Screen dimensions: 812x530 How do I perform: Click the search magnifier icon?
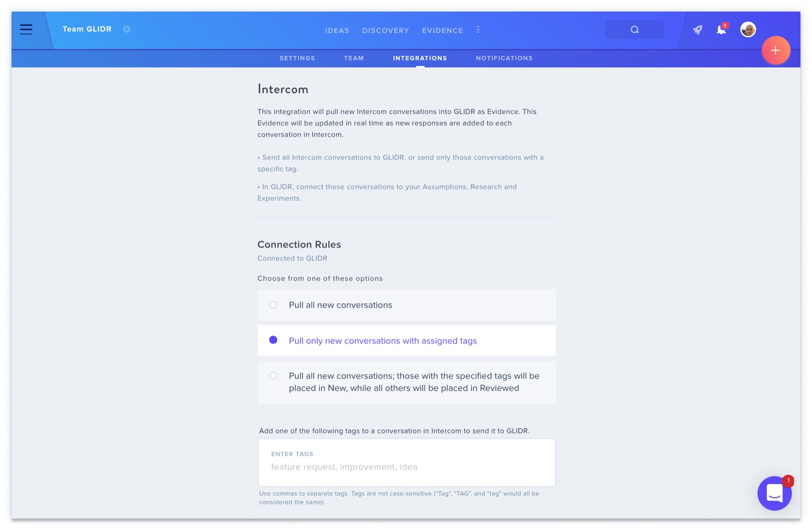tap(634, 30)
